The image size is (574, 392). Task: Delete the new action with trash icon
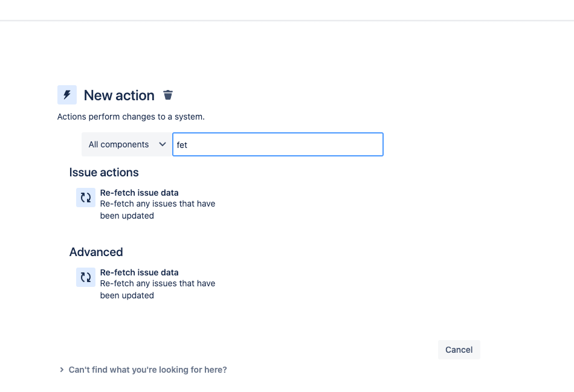[x=168, y=95]
